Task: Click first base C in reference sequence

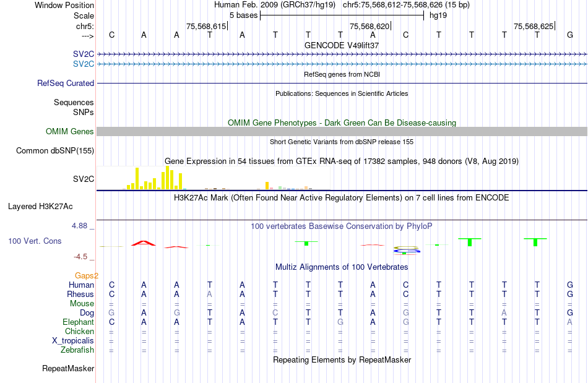Action: 111,35
